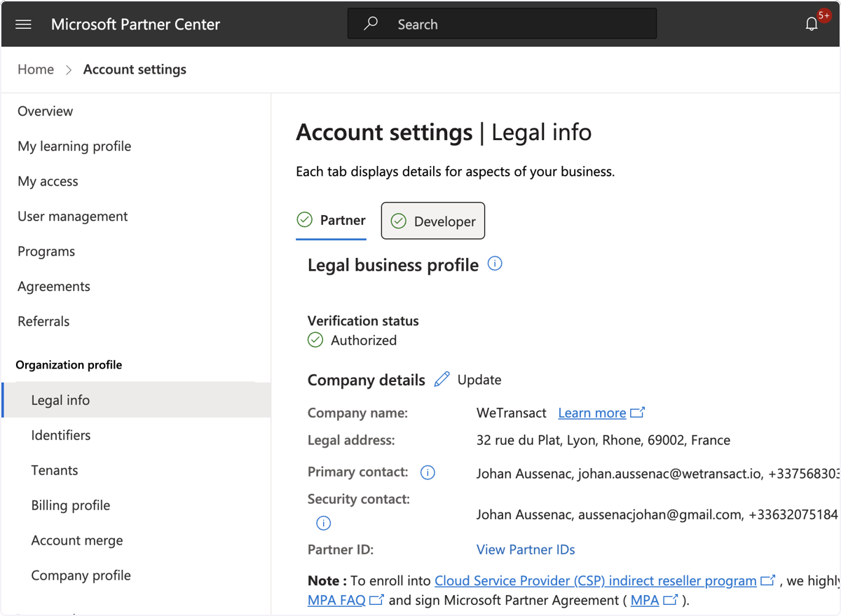Go to Billing profile

pyautogui.click(x=71, y=505)
